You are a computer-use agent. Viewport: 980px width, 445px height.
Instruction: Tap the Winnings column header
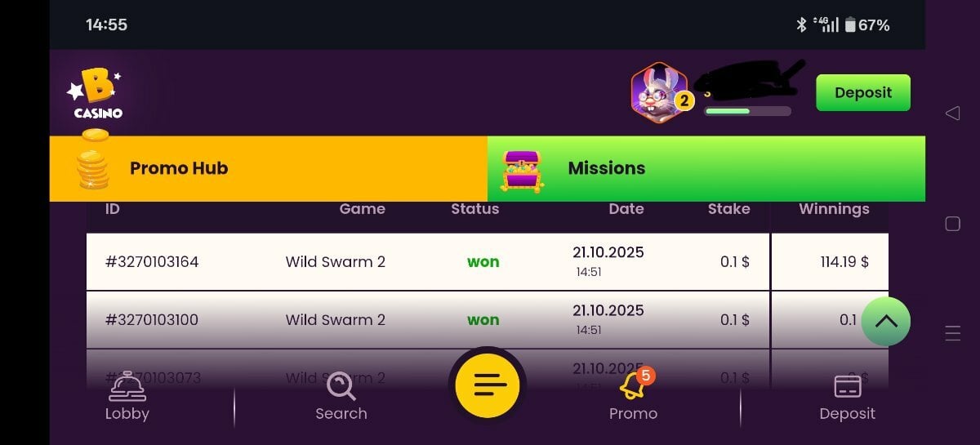(834, 209)
